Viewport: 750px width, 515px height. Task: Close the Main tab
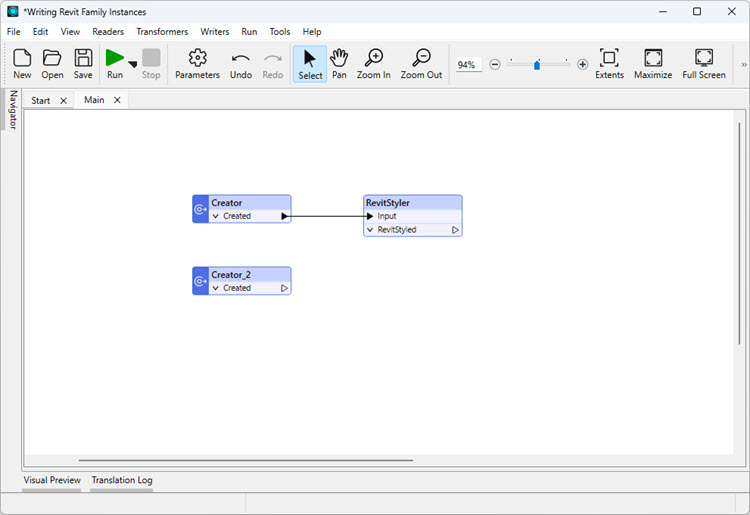click(x=117, y=99)
